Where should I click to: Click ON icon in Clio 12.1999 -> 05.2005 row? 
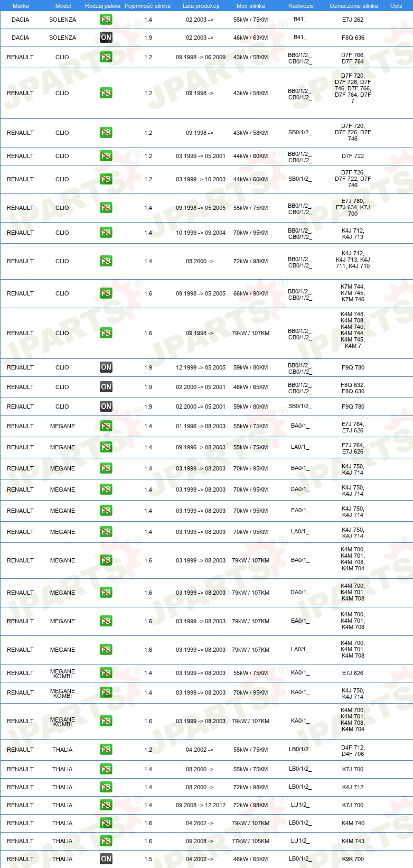(106, 367)
